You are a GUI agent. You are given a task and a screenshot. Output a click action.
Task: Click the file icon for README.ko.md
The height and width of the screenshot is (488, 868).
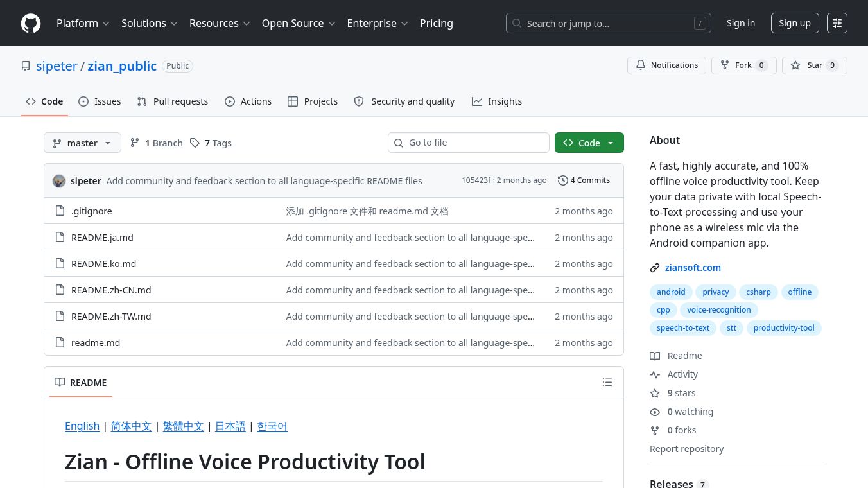(60, 263)
